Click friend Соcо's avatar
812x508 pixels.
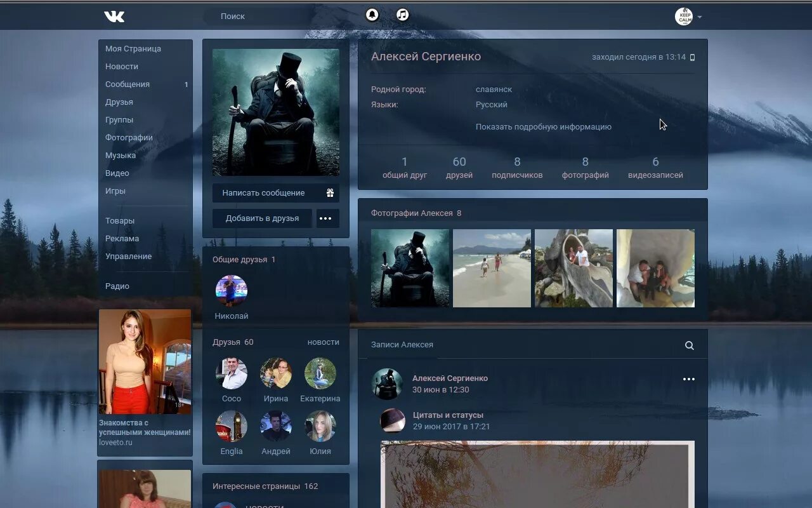pyautogui.click(x=232, y=373)
